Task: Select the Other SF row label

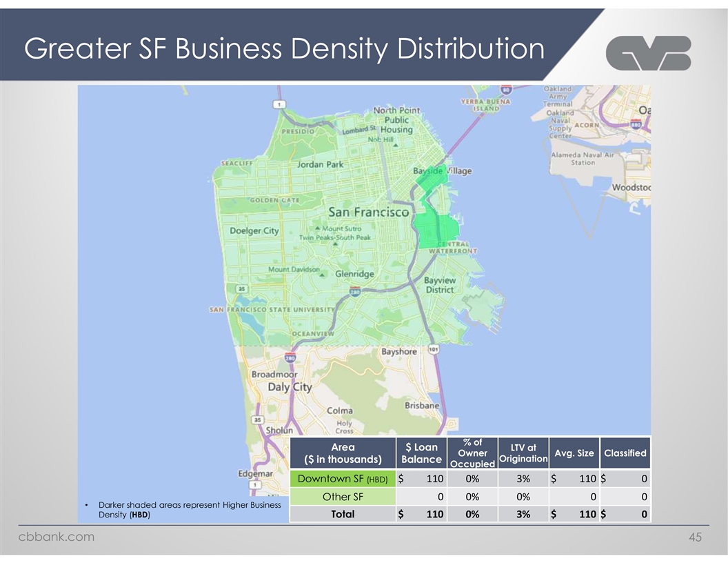Action: [343, 497]
